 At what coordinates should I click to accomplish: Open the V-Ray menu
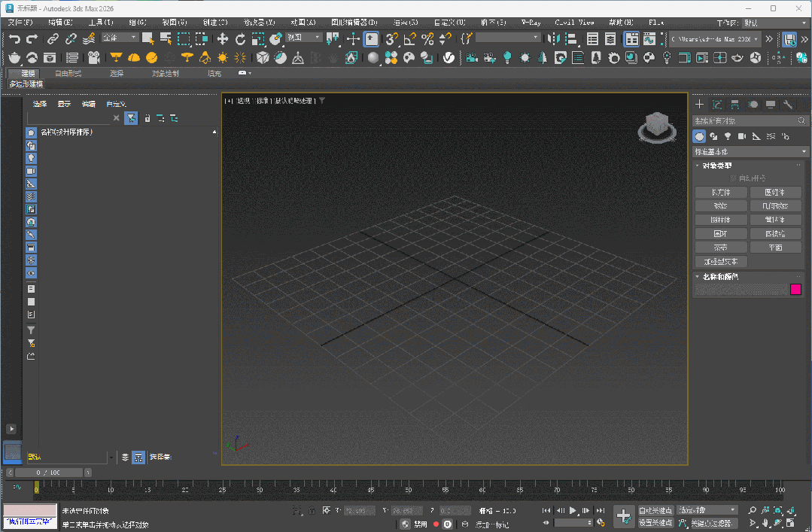(x=530, y=23)
